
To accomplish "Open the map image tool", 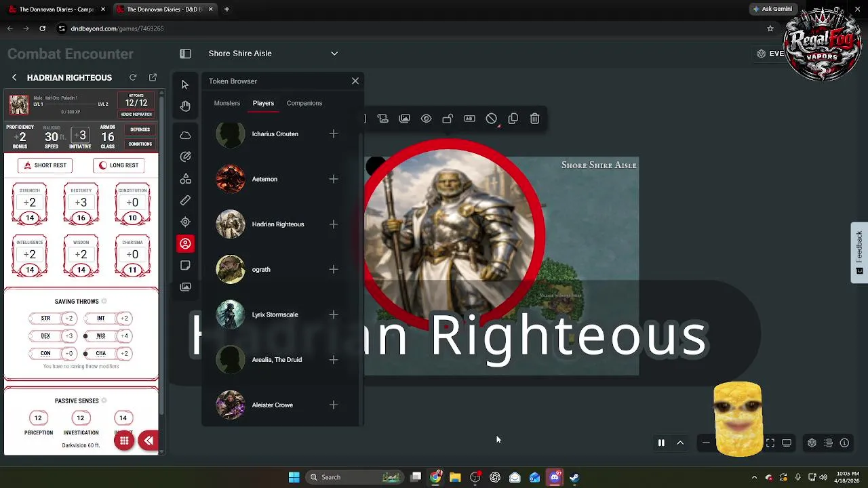I will pos(185,287).
